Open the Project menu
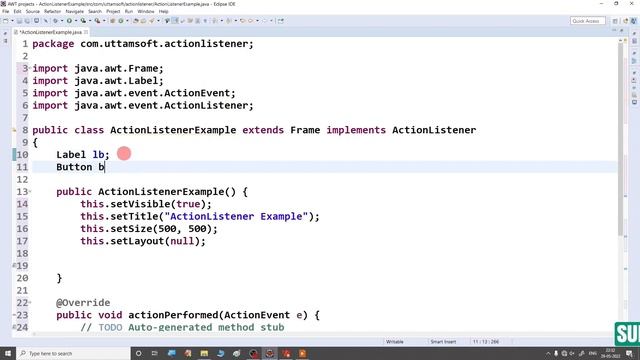640x360 pixels. coord(113,11)
